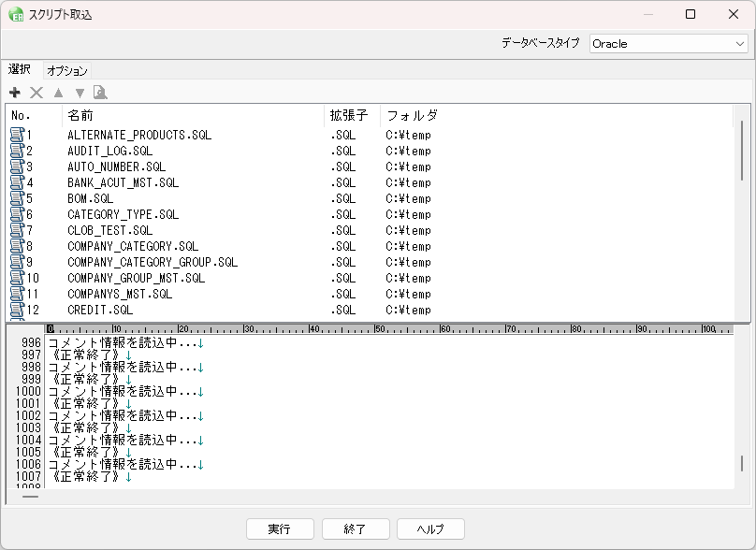Select COMPANY_CATEGORY.SQL in the list

click(133, 246)
